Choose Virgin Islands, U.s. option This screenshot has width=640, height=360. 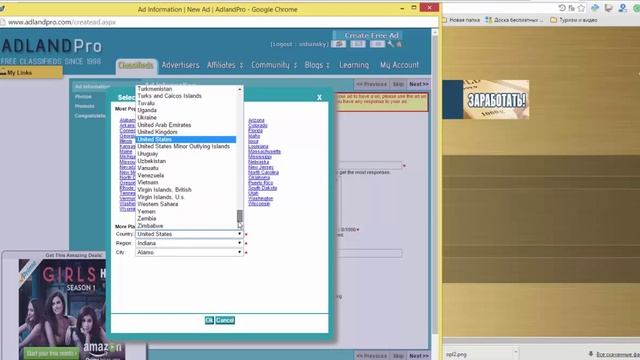coord(186,197)
